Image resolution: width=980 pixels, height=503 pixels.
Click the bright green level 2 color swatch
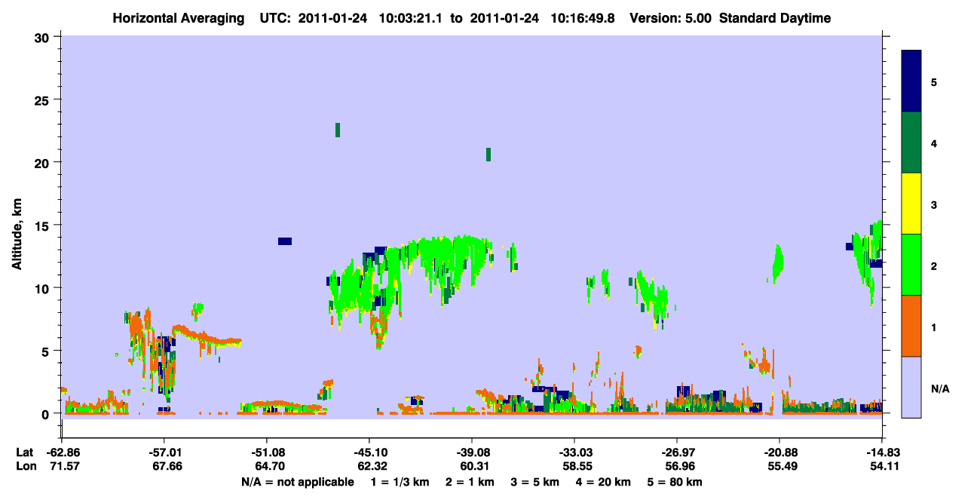point(911,265)
